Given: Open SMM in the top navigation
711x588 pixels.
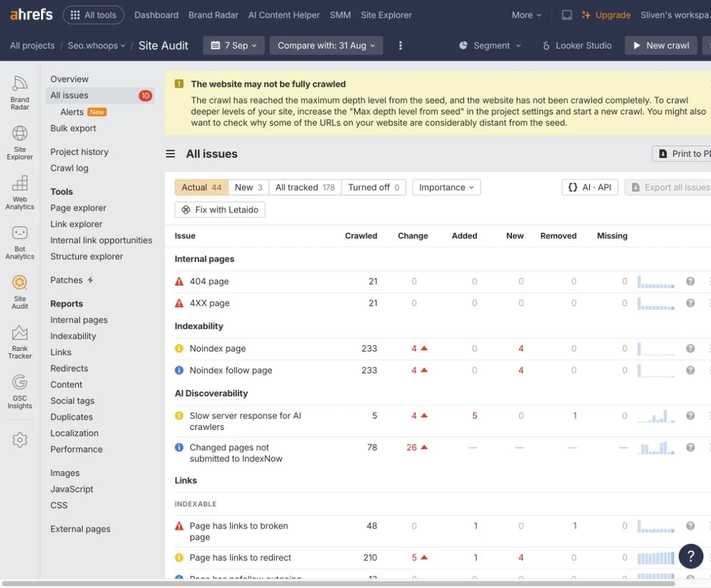Looking at the screenshot, I should 340,15.
